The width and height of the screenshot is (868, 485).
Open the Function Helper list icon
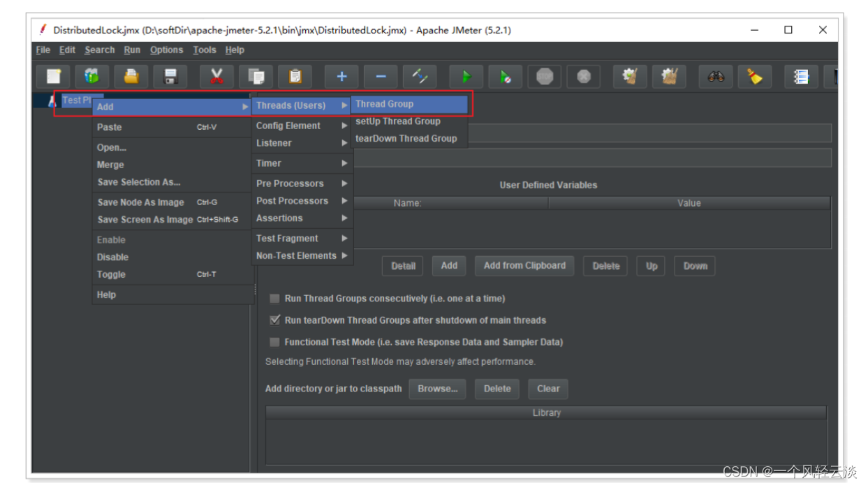pos(801,76)
